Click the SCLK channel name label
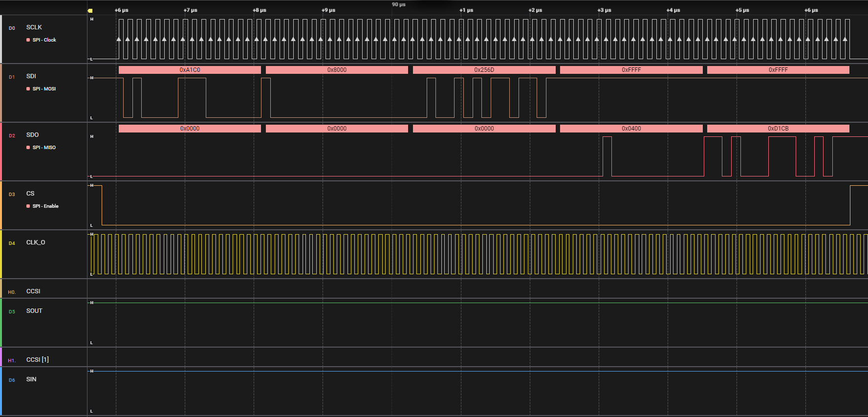This screenshot has width=868, height=417. tap(34, 27)
